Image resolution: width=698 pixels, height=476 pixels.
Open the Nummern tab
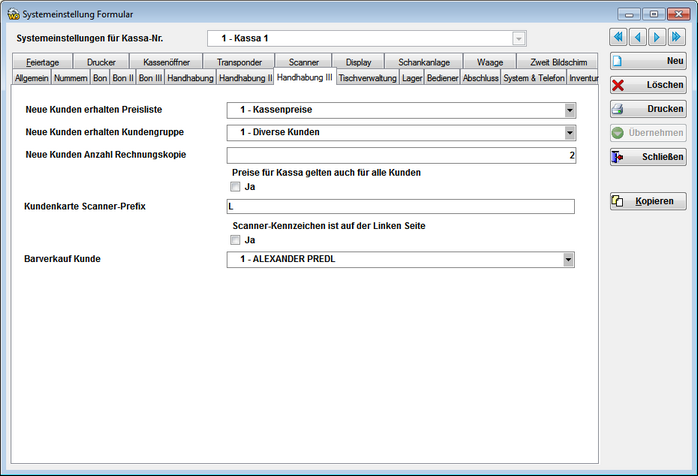71,78
